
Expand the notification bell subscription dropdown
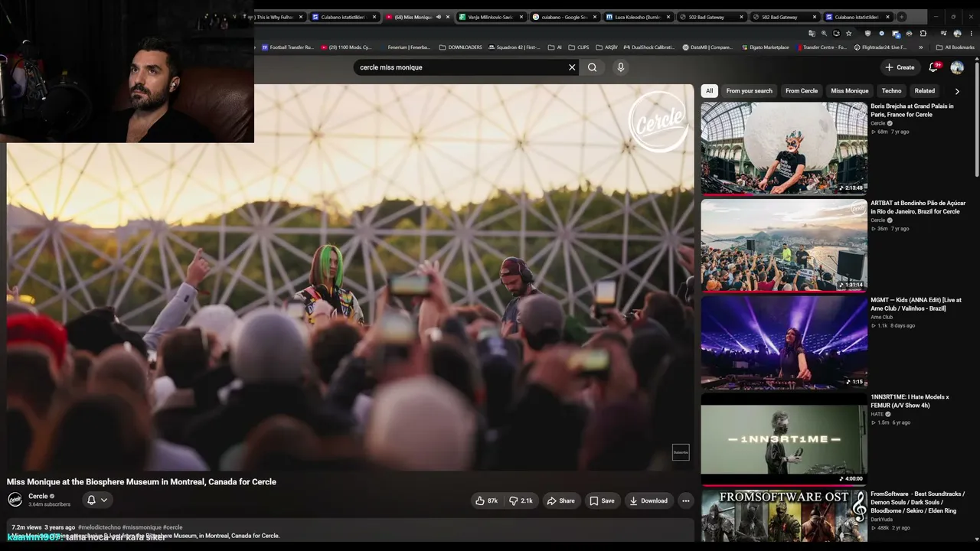point(97,500)
